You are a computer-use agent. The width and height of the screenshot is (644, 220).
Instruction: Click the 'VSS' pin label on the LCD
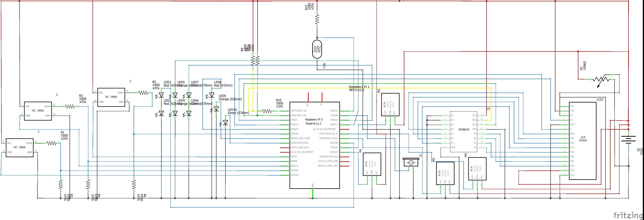tap(572, 106)
